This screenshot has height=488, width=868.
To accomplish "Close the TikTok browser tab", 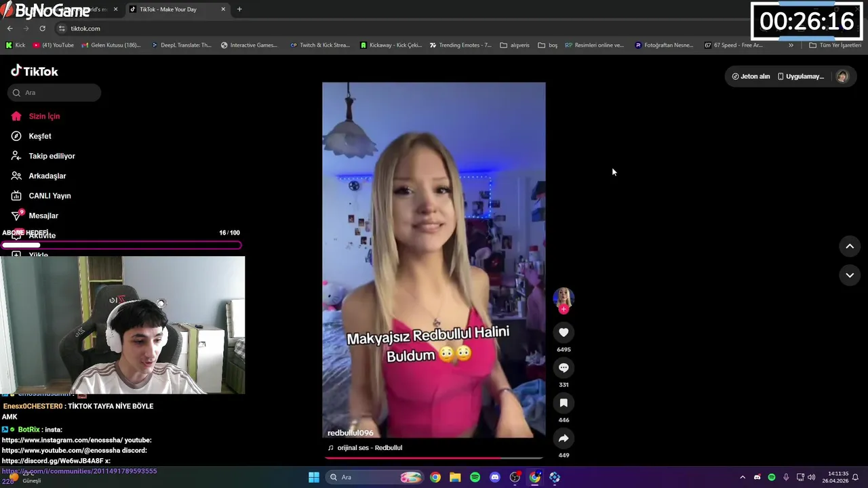I will (x=224, y=9).
